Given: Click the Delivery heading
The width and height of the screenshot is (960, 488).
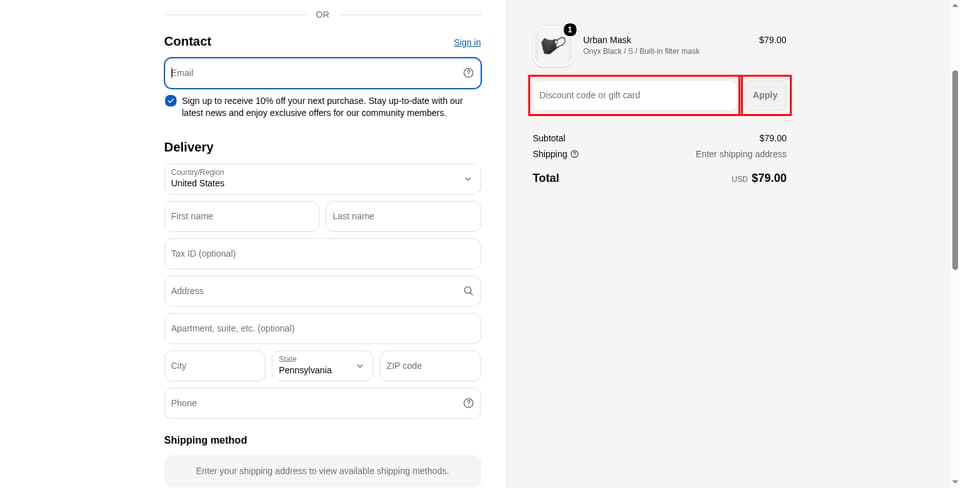Looking at the screenshot, I should (189, 147).
